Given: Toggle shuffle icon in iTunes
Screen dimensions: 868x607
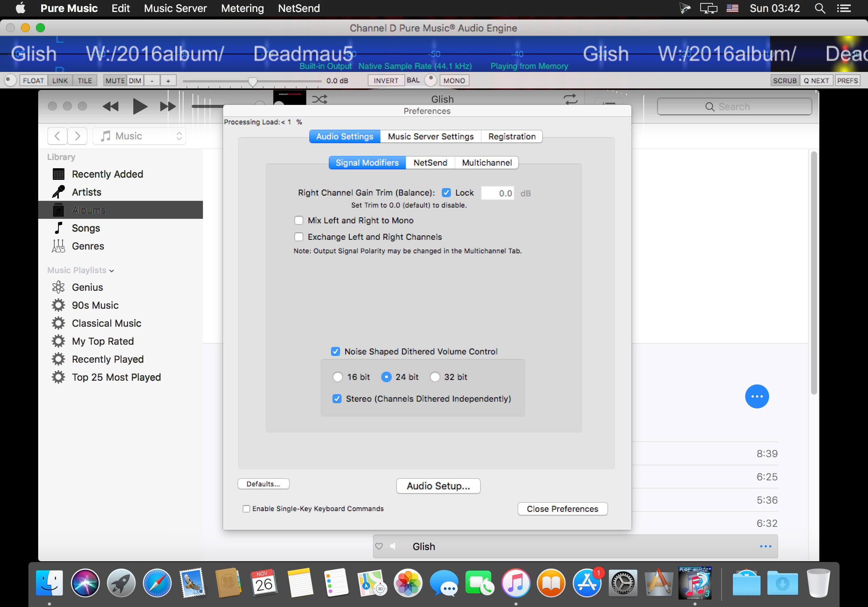Looking at the screenshot, I should tap(319, 99).
